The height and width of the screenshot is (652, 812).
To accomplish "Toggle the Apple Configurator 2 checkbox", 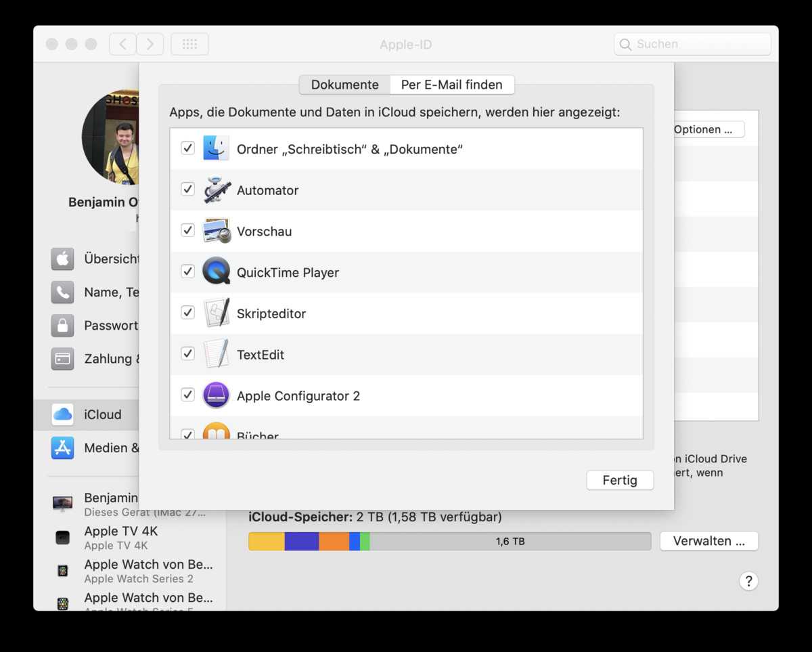I will pyautogui.click(x=188, y=395).
